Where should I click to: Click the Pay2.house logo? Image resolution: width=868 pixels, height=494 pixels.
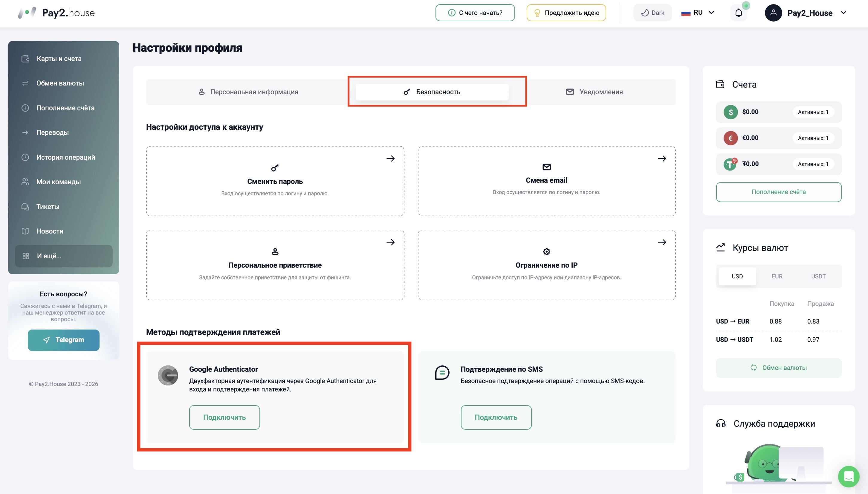(x=56, y=13)
